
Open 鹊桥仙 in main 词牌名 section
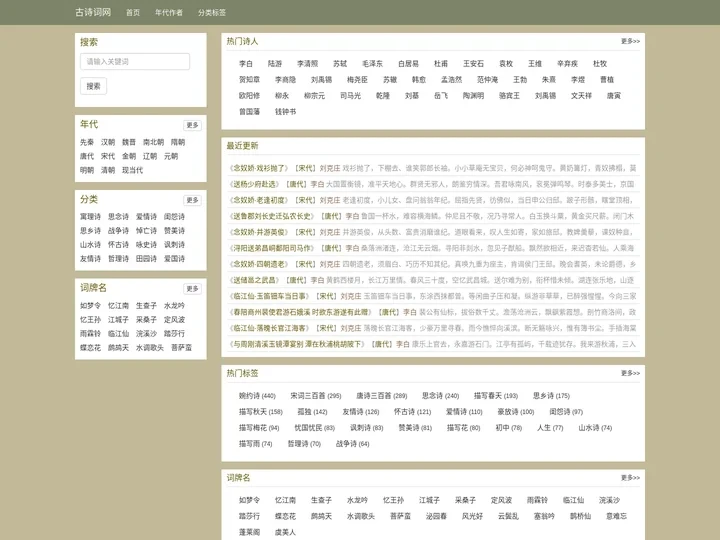tap(580, 517)
